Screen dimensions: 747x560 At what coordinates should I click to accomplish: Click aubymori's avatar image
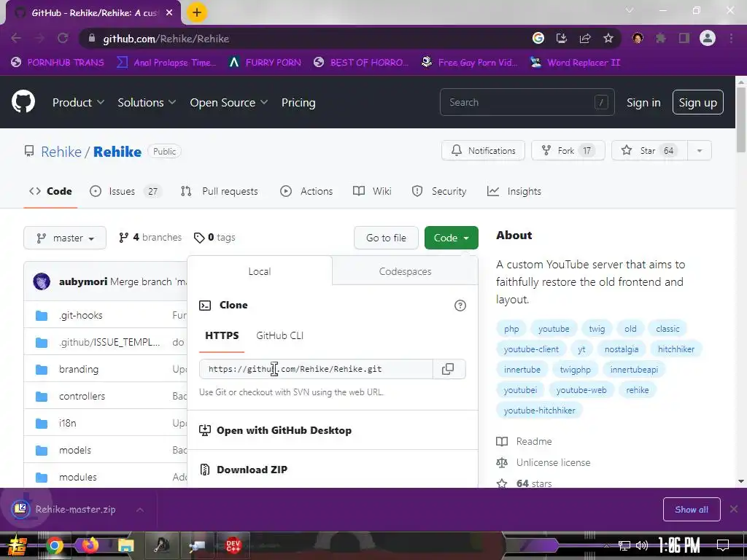[42, 281]
